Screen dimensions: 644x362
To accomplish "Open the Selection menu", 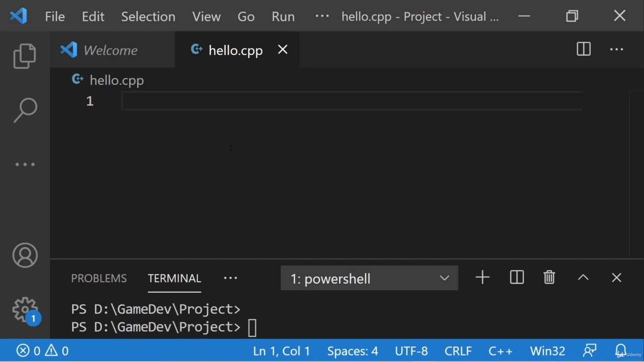I will [148, 17].
